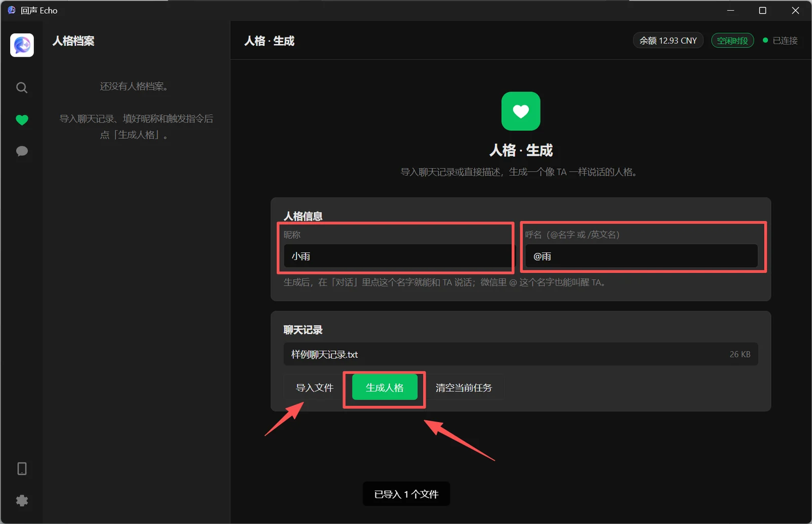Open the search icon in sidebar
Viewport: 812px width, 524px height.
[22, 88]
